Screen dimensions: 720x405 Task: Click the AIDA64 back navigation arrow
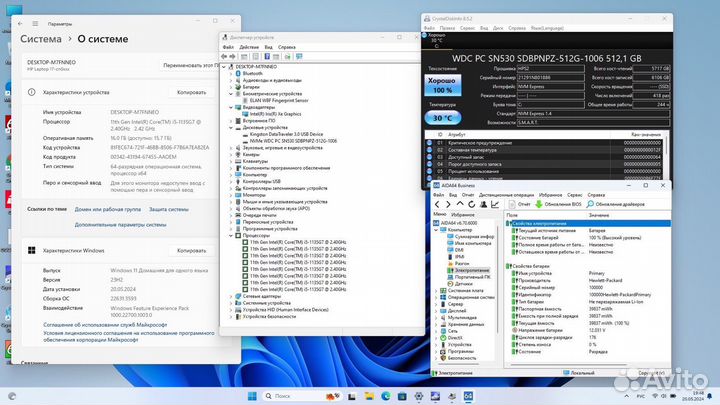click(436, 203)
